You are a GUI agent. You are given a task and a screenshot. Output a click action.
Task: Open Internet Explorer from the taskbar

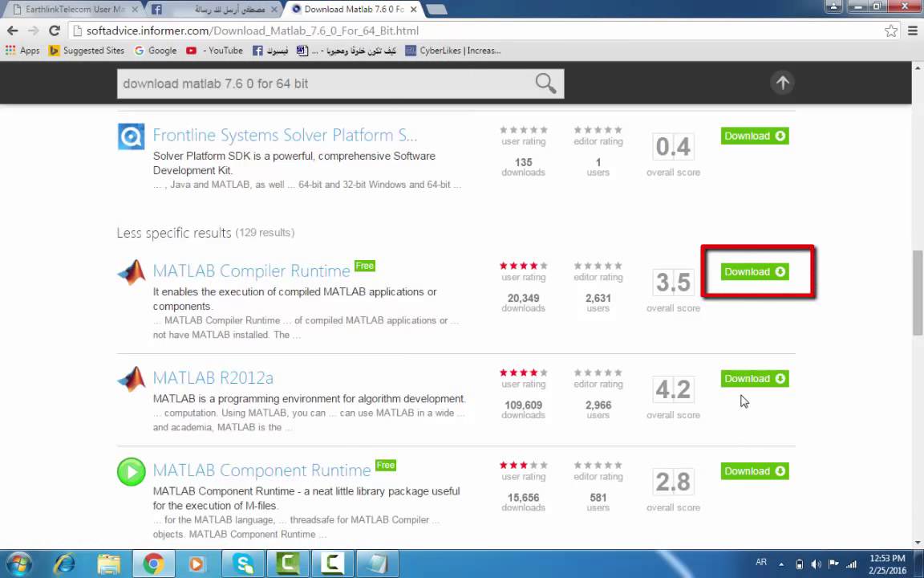[x=63, y=564]
